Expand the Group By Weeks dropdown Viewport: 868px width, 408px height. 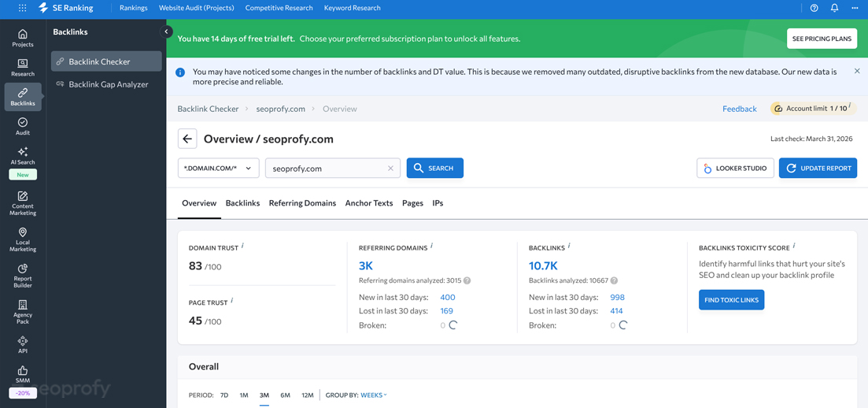click(374, 395)
